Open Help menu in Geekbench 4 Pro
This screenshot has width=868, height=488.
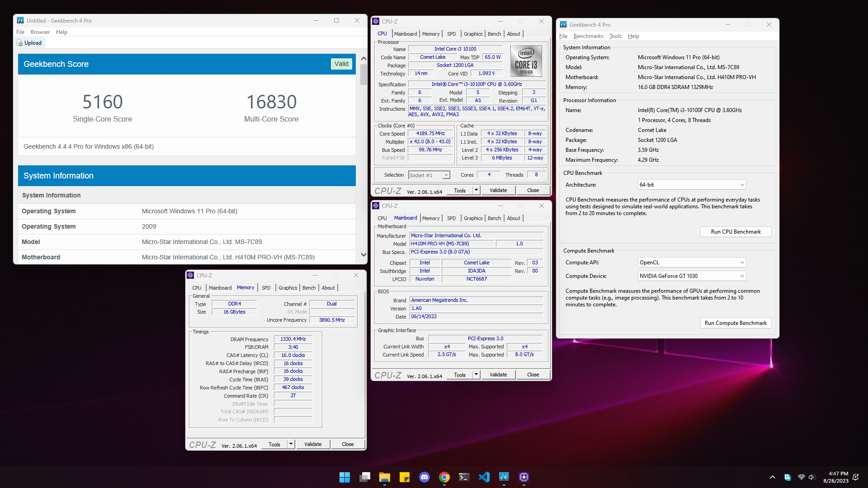coord(633,36)
